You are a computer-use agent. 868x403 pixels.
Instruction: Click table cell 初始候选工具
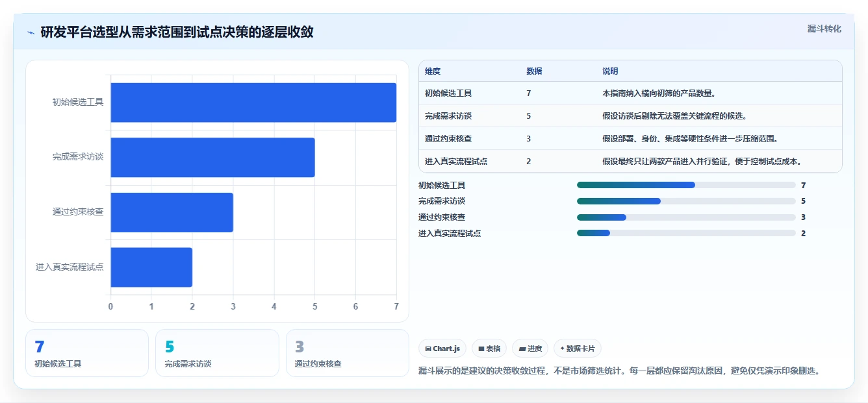(x=448, y=93)
